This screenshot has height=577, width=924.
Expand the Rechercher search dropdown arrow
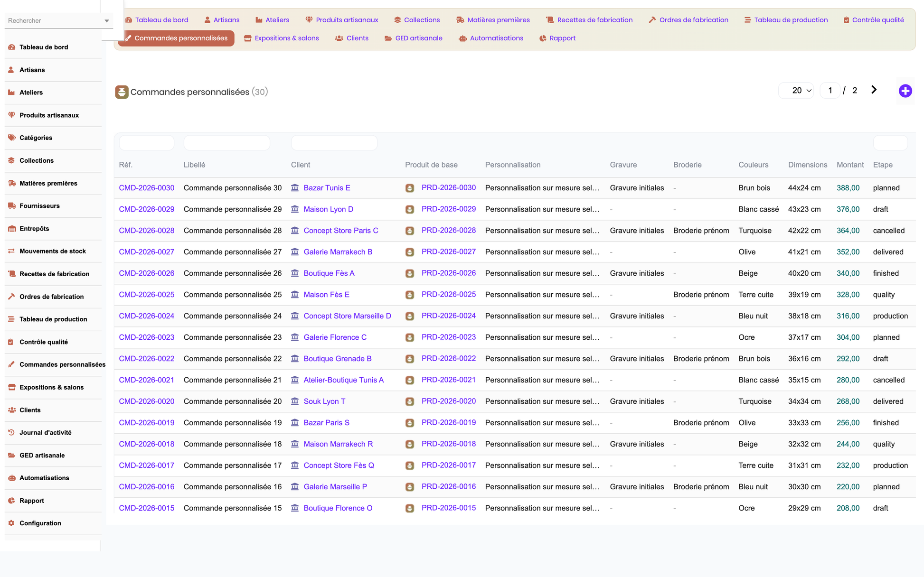click(x=107, y=21)
